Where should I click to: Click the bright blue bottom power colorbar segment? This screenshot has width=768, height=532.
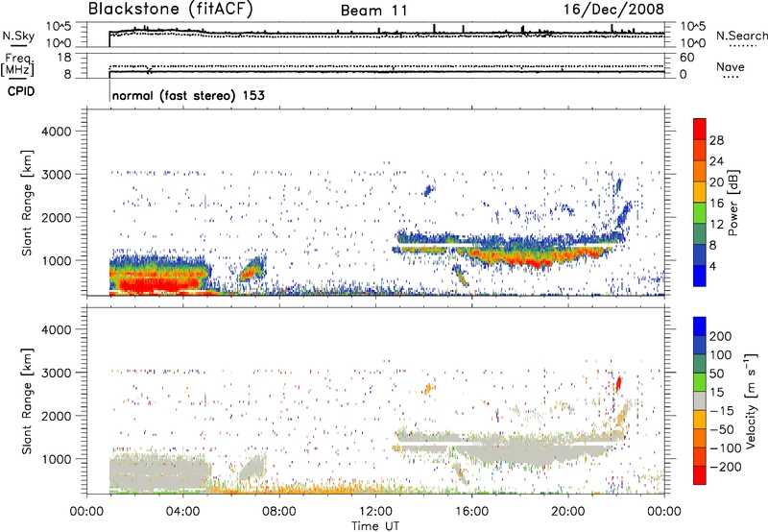click(x=700, y=277)
